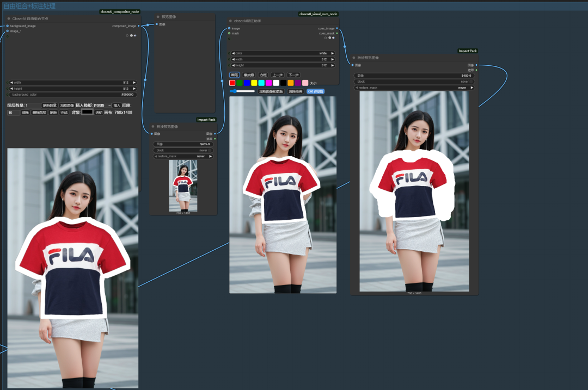Decrease compositor height with left arrow
This screenshot has width=588, height=390.
click(11, 89)
